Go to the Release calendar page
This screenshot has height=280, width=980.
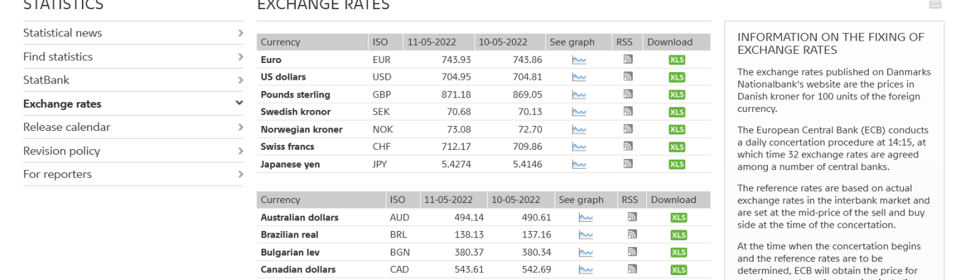tap(66, 127)
